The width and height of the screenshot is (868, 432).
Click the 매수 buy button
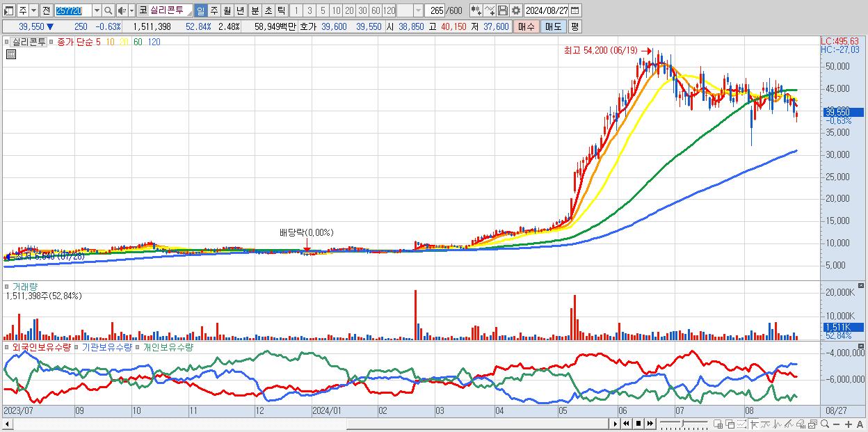click(527, 26)
